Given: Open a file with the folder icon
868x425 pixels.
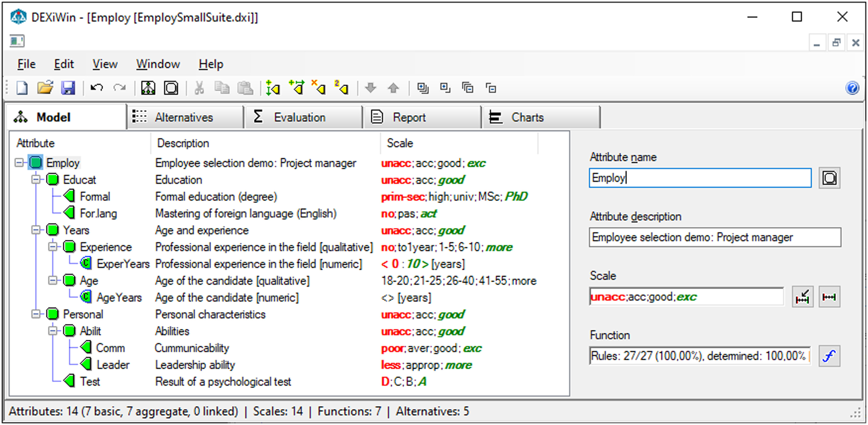Looking at the screenshot, I should tap(45, 88).
